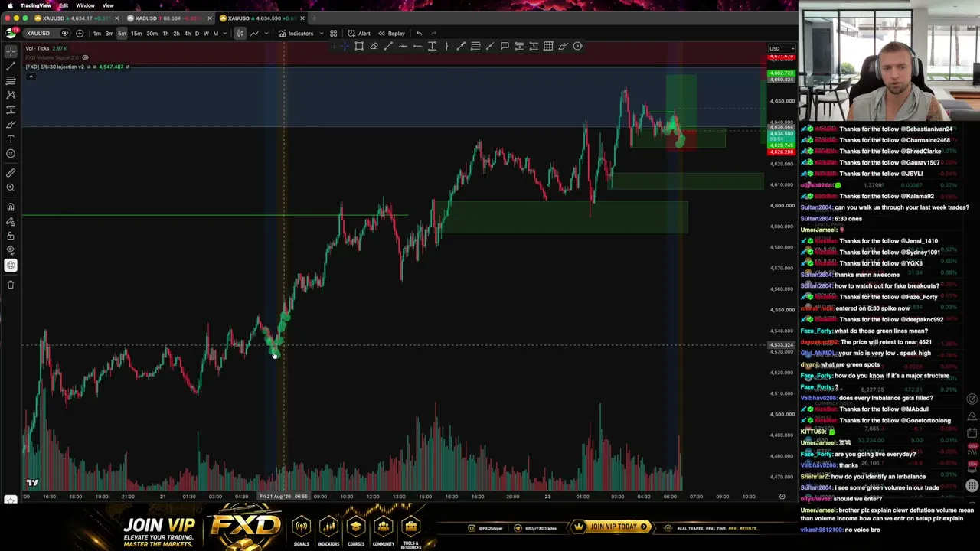Collapse the indicator legend chevron

coord(31,77)
